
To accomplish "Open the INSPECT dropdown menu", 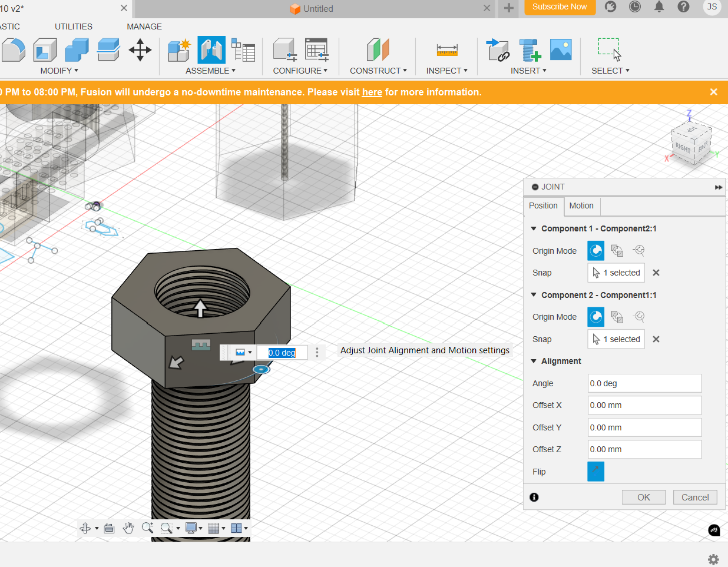I will click(446, 71).
